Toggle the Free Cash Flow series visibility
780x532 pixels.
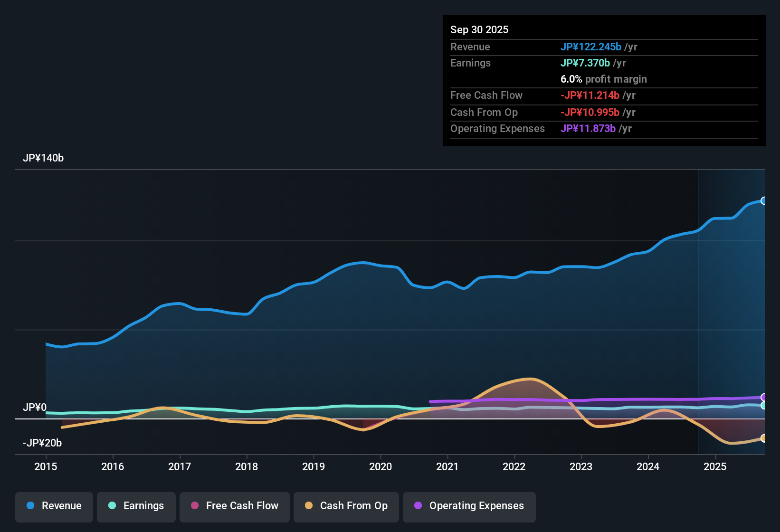[x=234, y=506]
